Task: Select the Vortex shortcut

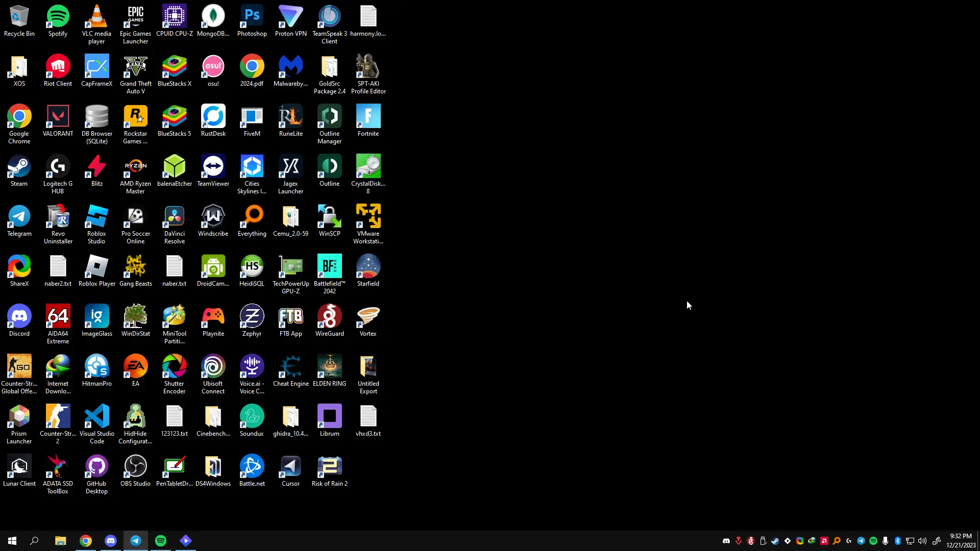Action: [x=369, y=321]
